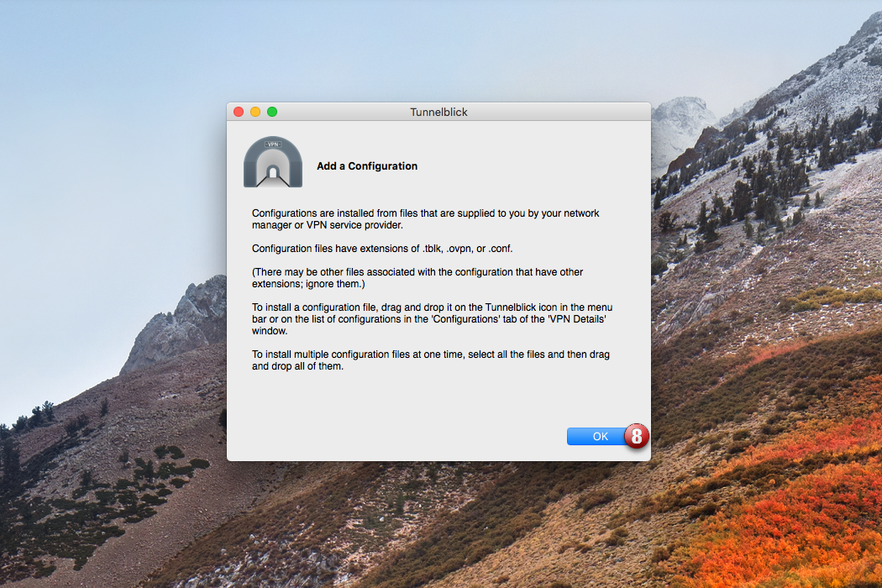Screen dimensions: 882x588
Task: Close the Tunnelblick window with the red button
Action: 239,112
